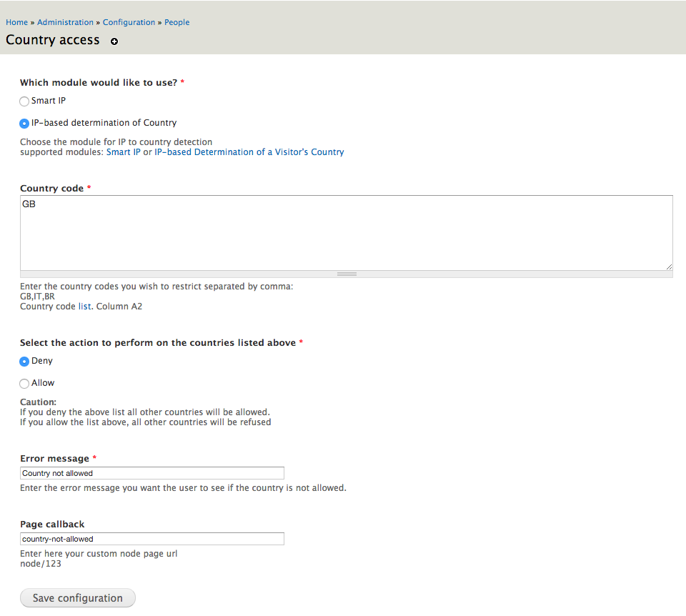
Task: Select IP-based determination of Country option
Action: pos(24,124)
